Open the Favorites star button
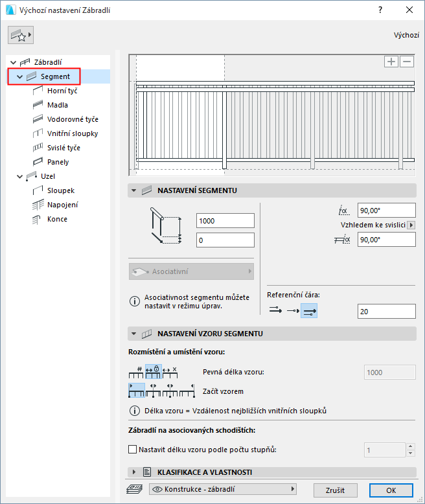425x504 pixels. click(21, 35)
